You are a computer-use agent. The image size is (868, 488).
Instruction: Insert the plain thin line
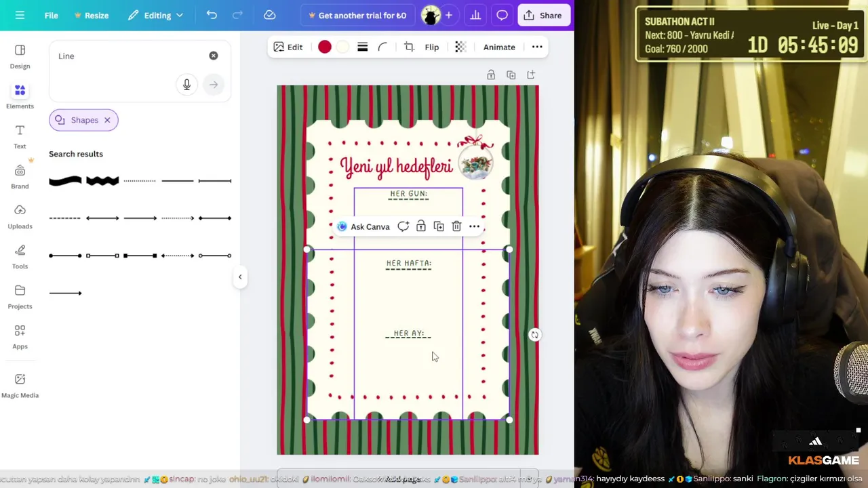pos(178,180)
